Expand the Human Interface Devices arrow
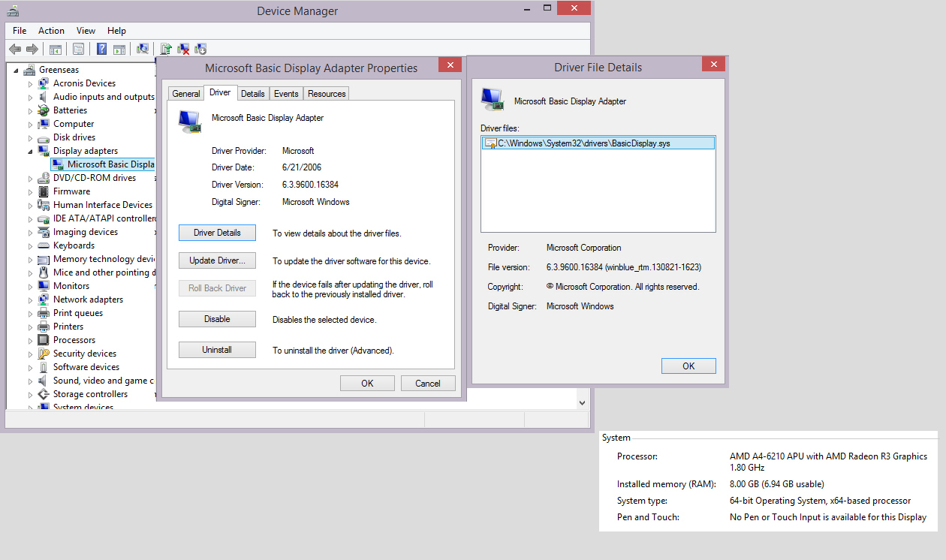The width and height of the screenshot is (946, 560). click(31, 205)
